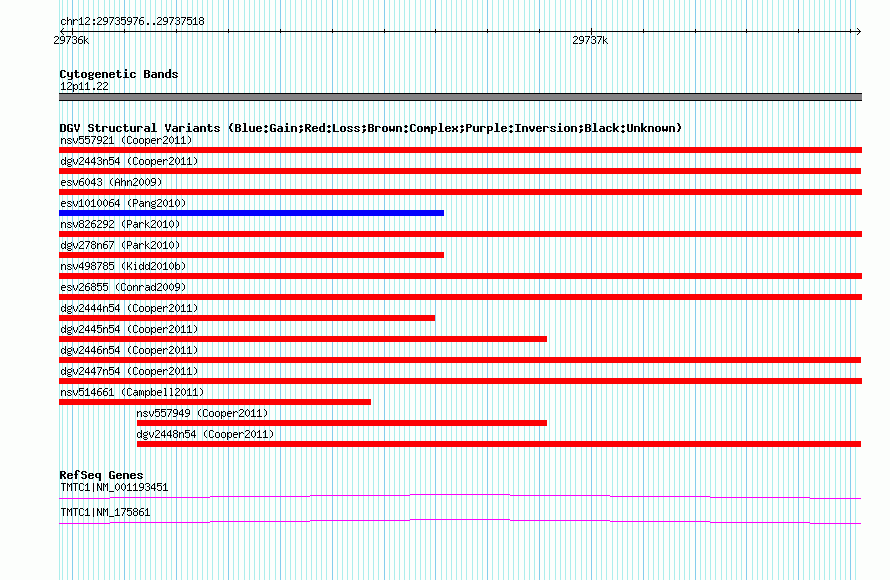Click the Cytogenetic Bands track heading
890x580 pixels.
(x=119, y=74)
